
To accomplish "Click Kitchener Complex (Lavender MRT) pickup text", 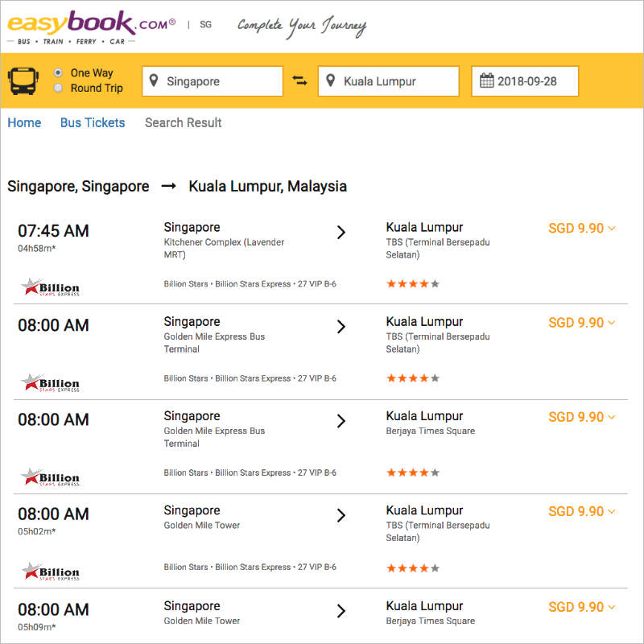I will 224,249.
